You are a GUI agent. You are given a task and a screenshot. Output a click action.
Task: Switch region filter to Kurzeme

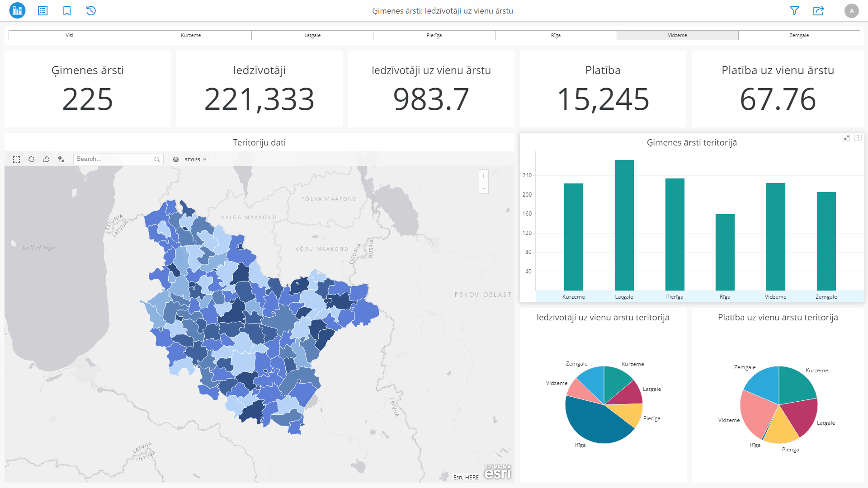[x=191, y=35]
